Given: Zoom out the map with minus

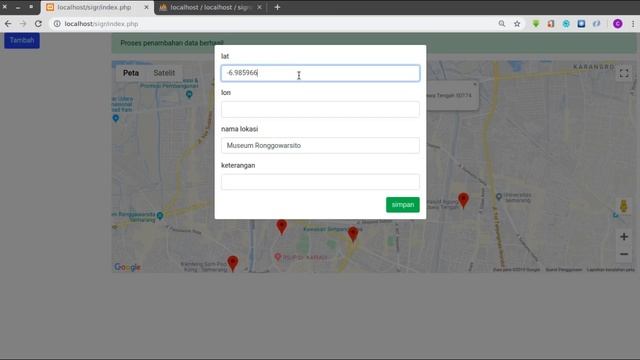Looking at the screenshot, I should coord(624,254).
